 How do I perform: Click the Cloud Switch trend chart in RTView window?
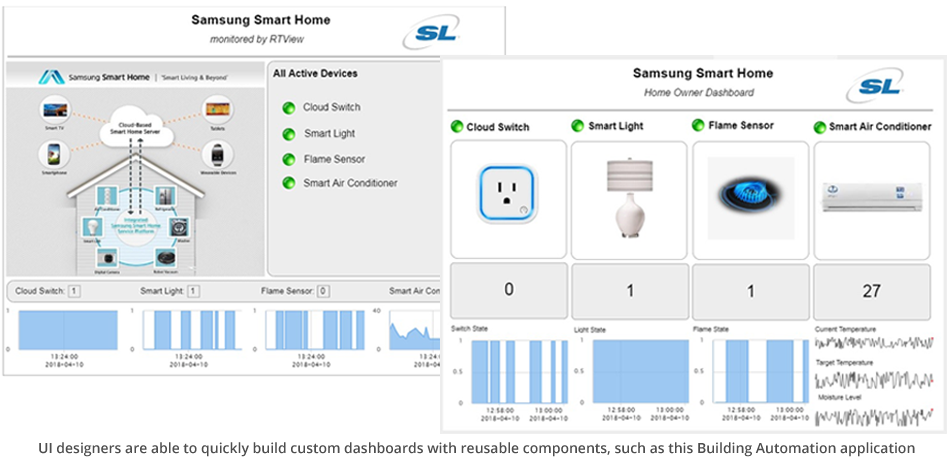coord(68,330)
